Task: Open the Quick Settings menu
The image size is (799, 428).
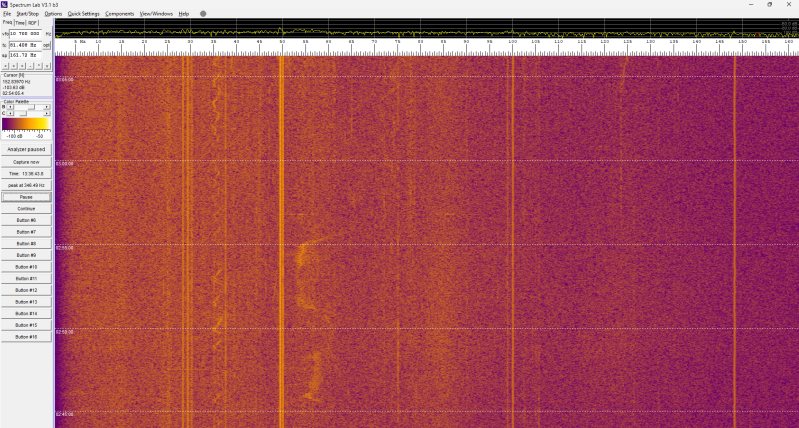Action: [x=84, y=14]
